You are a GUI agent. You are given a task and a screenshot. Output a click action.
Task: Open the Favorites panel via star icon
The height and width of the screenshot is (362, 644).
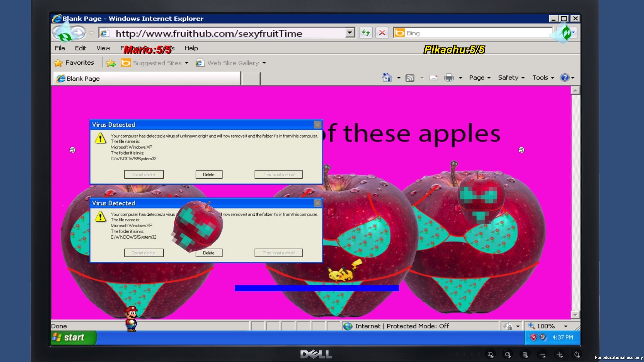click(x=59, y=63)
